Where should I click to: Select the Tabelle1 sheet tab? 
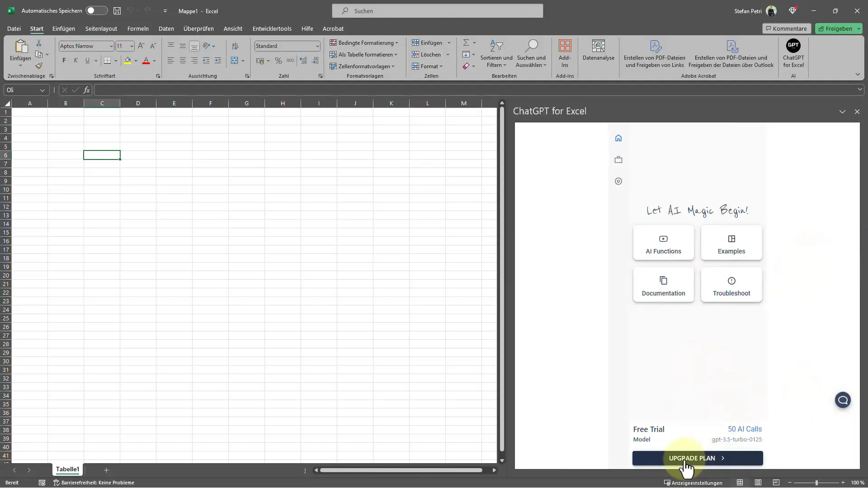point(68,469)
